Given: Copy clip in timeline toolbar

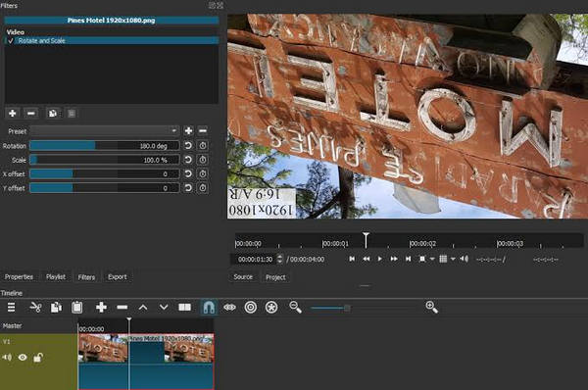Looking at the screenshot, I should pos(56,307).
